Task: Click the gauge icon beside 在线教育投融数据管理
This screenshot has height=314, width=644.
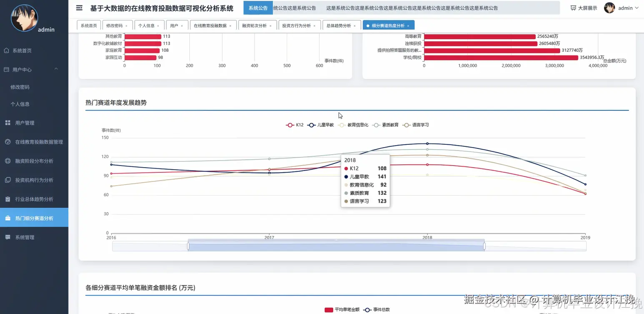Action: coord(8,142)
